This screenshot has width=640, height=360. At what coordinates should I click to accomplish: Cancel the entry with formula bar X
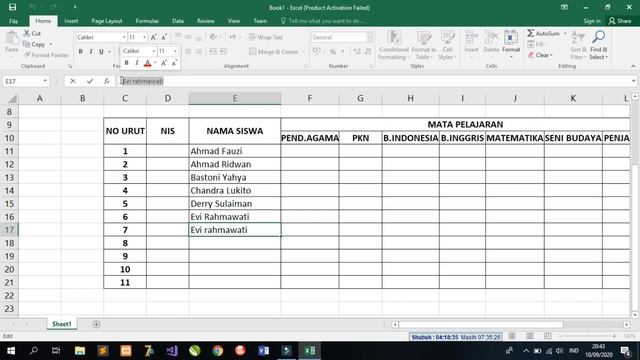click(x=72, y=81)
